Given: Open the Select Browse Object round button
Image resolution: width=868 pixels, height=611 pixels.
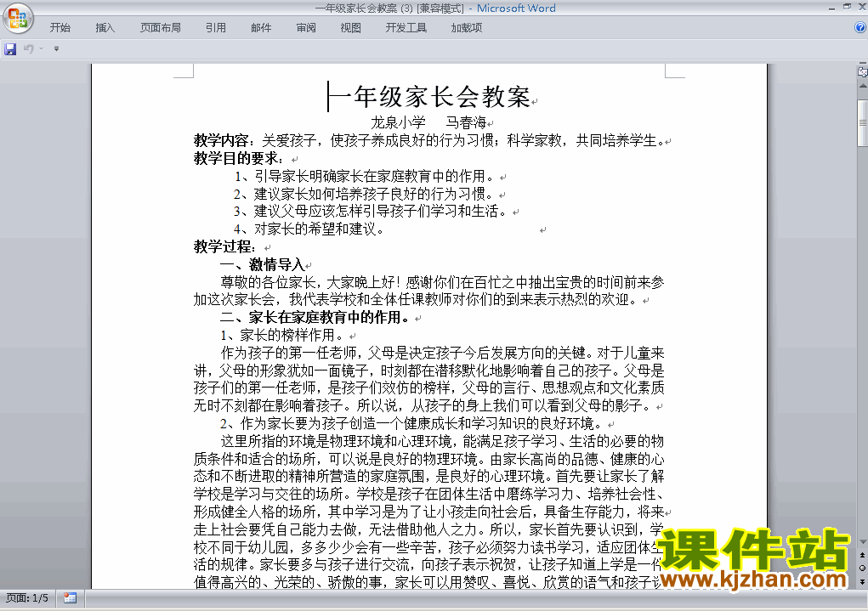Looking at the screenshot, I should pyautogui.click(x=862, y=568).
